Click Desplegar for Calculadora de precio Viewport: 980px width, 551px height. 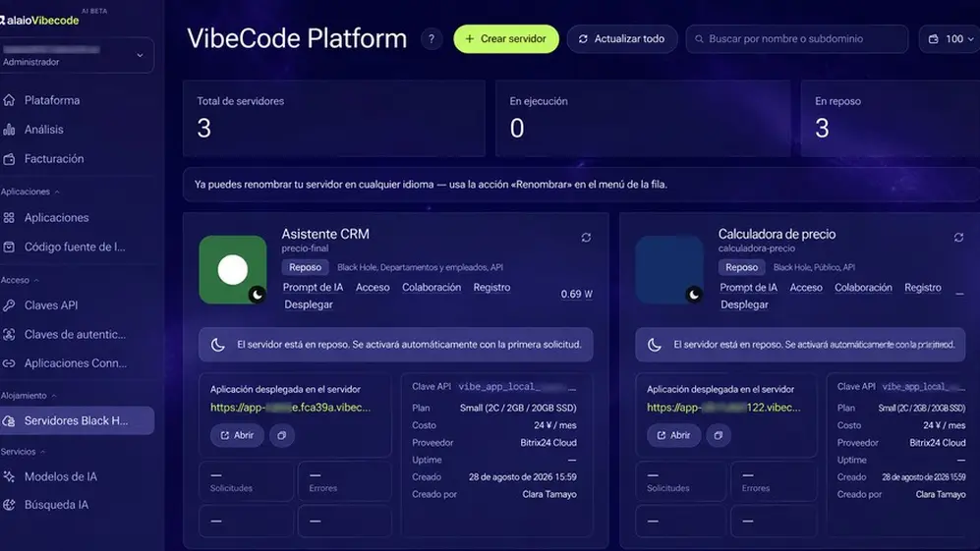744,304
